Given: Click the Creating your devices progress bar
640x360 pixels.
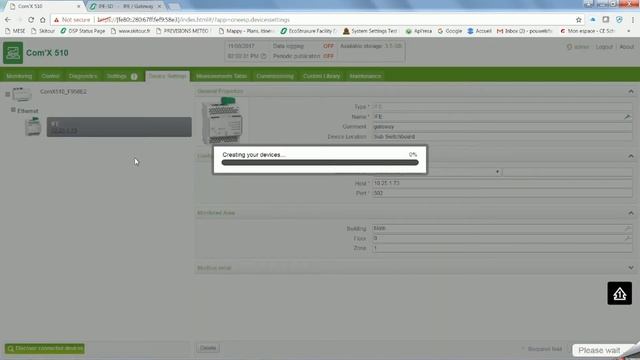Looking at the screenshot, I should coord(320,162).
